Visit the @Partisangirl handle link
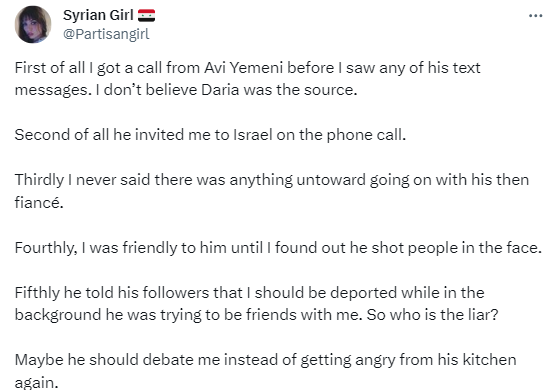 point(106,34)
